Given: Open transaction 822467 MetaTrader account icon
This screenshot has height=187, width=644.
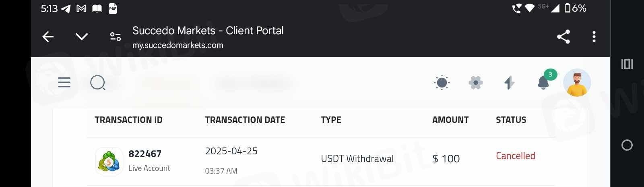Looking at the screenshot, I should [109, 161].
